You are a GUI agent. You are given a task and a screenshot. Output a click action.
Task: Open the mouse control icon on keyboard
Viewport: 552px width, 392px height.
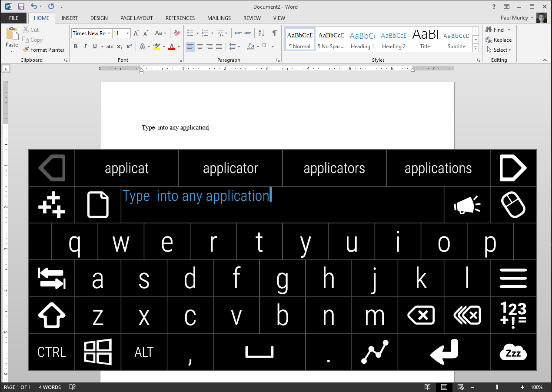[x=513, y=204]
